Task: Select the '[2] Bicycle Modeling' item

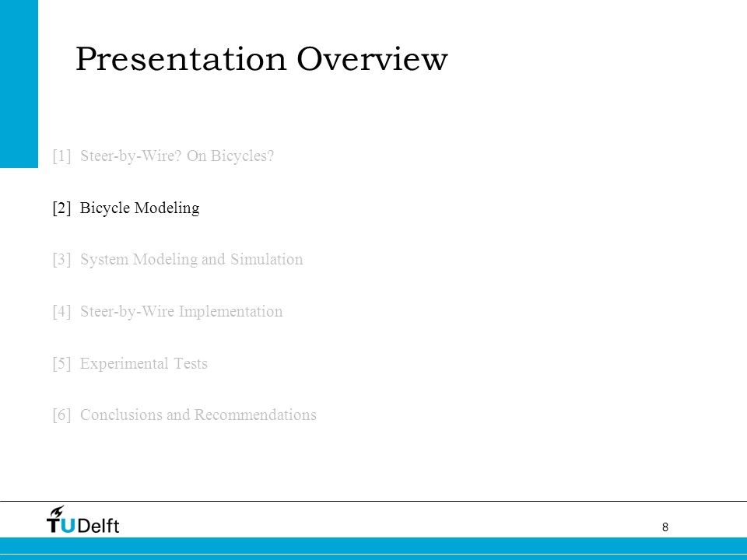Action: coord(126,208)
